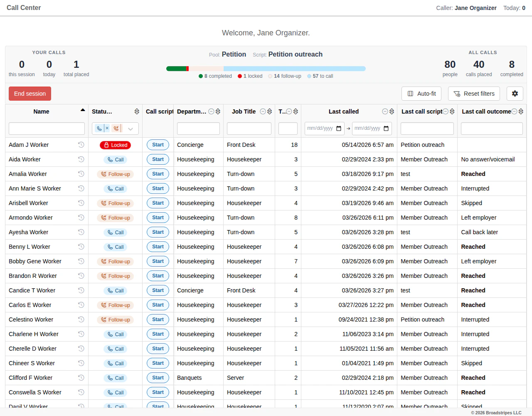Click End session button
Screen dimensions: 532x416
tap(30, 94)
